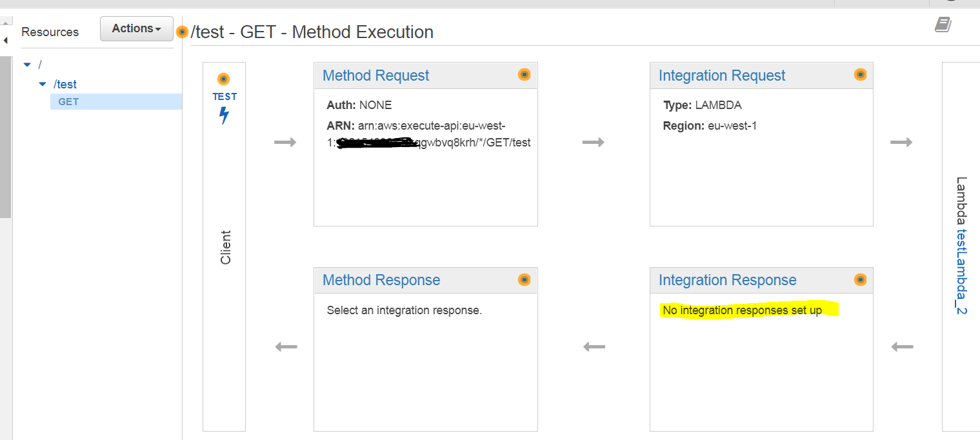Image resolution: width=980 pixels, height=440 pixels.
Task: Open the Method Response link
Action: 381,280
